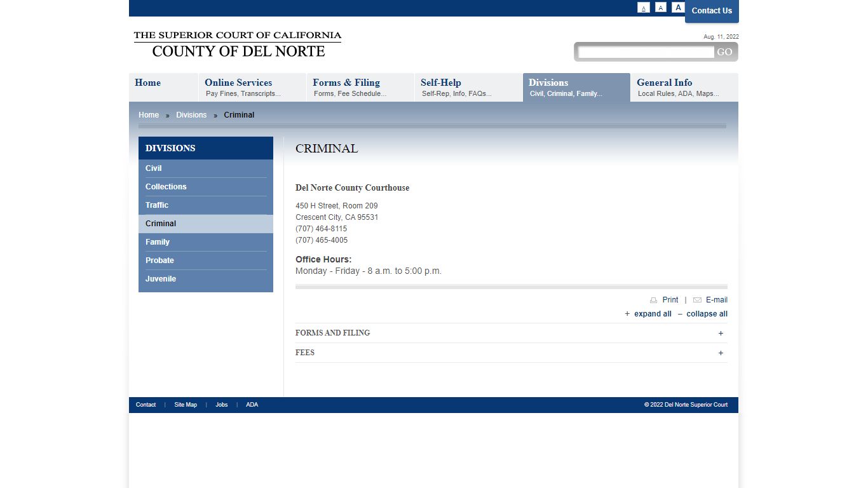Open Civil in Divisions sidebar
This screenshot has height=488, width=868.
(x=206, y=168)
